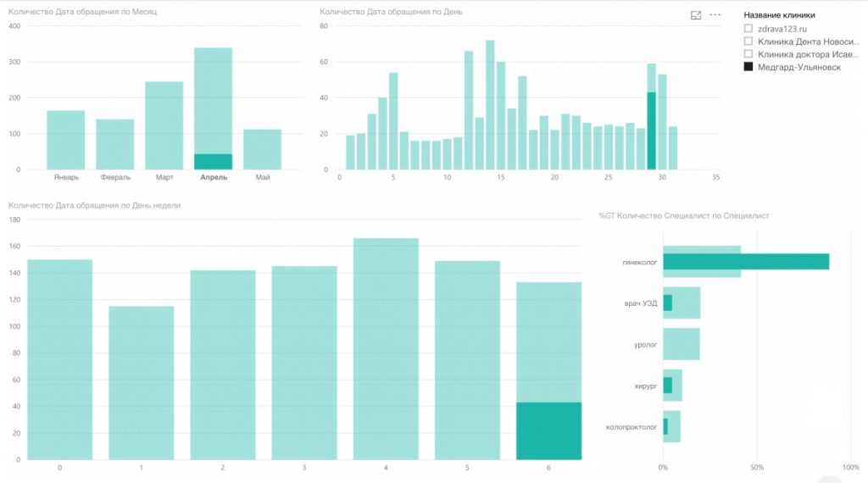
Task: Check the Клиника Дента Новоси... checkbox
Action: tap(748, 41)
